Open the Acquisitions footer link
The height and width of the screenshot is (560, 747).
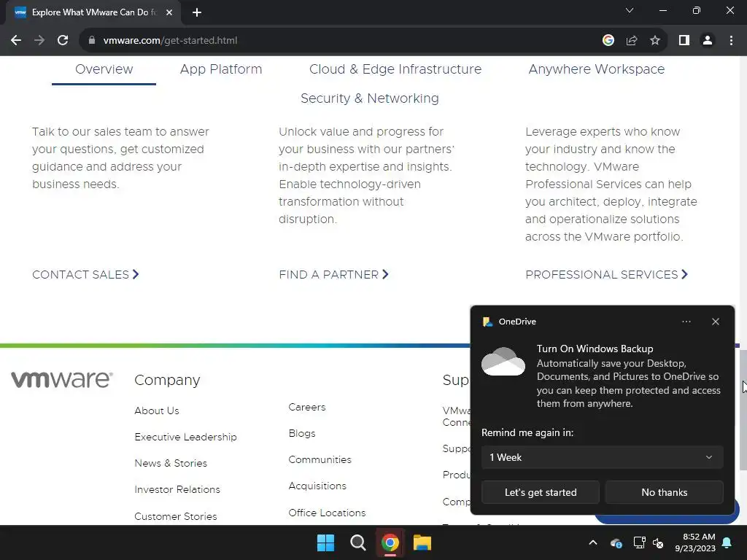click(317, 486)
